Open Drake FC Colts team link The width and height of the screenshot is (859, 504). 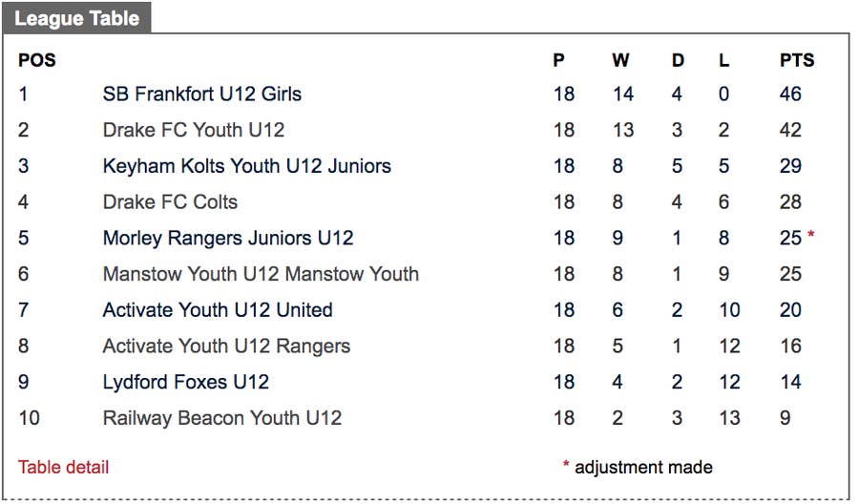(x=170, y=202)
